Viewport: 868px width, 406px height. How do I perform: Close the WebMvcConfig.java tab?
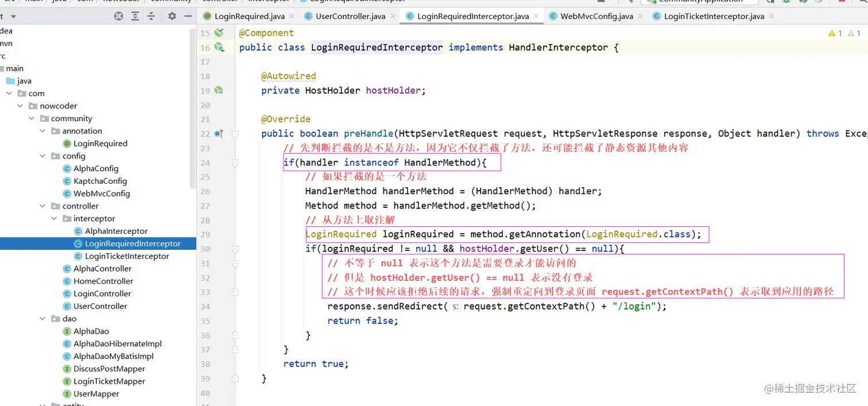click(x=641, y=16)
